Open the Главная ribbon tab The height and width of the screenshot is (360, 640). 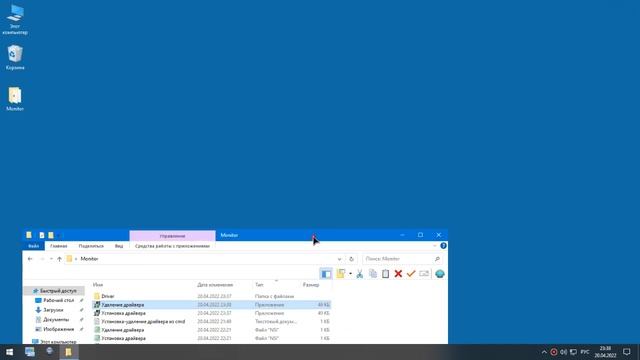point(59,246)
